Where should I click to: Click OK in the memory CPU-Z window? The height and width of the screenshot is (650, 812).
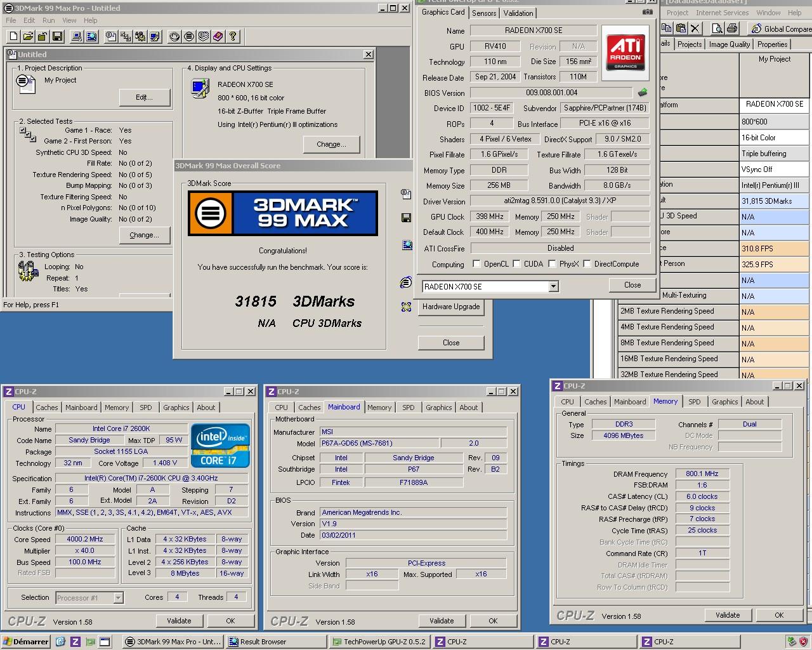coord(779,615)
